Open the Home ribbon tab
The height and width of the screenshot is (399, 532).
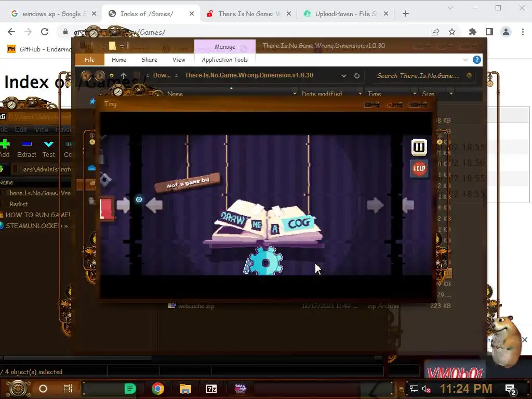[x=119, y=60]
